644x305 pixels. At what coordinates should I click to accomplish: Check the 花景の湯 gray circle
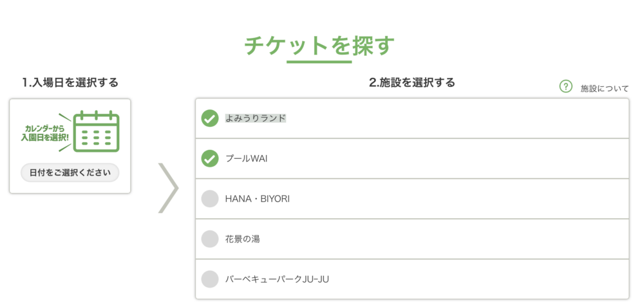210,239
